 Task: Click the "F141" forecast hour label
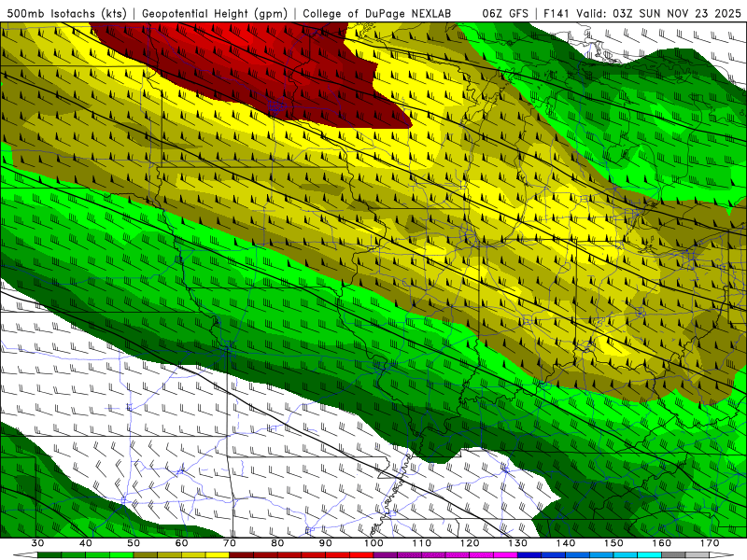(557, 13)
